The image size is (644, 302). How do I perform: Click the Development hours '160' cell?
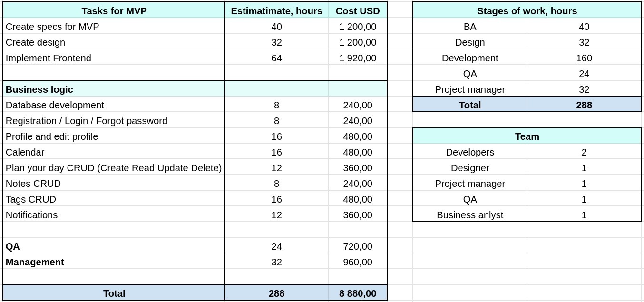point(584,58)
